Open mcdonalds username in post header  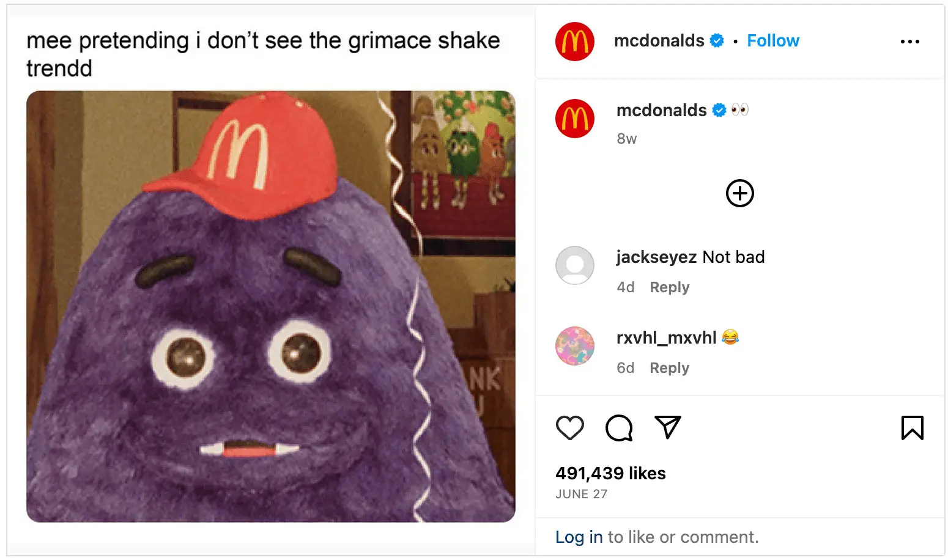point(659,41)
